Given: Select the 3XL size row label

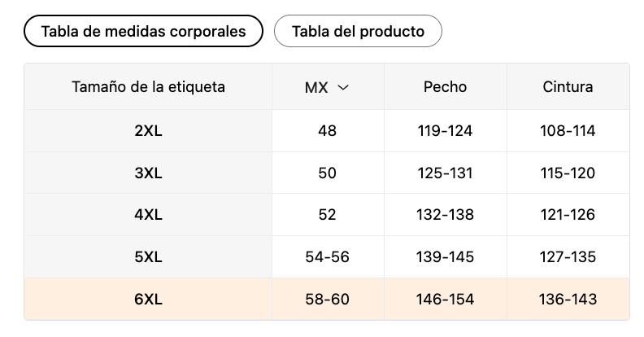Looking at the screenshot, I should point(148,173).
